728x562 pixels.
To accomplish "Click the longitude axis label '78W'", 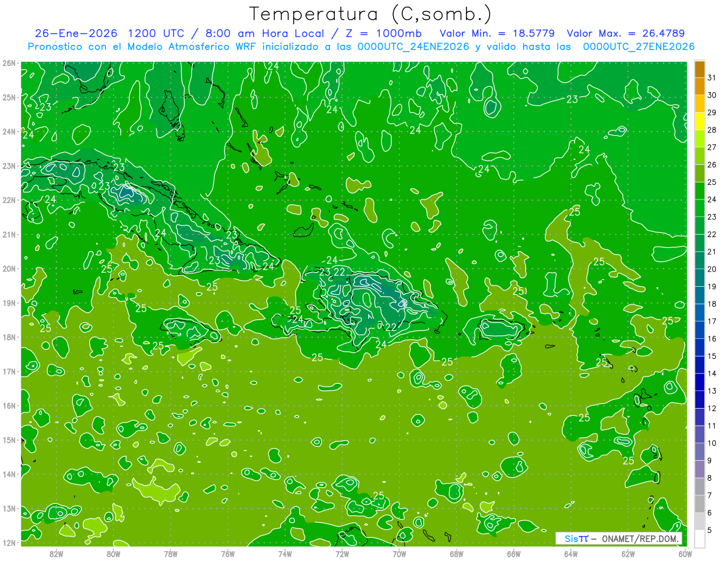I will tap(170, 554).
